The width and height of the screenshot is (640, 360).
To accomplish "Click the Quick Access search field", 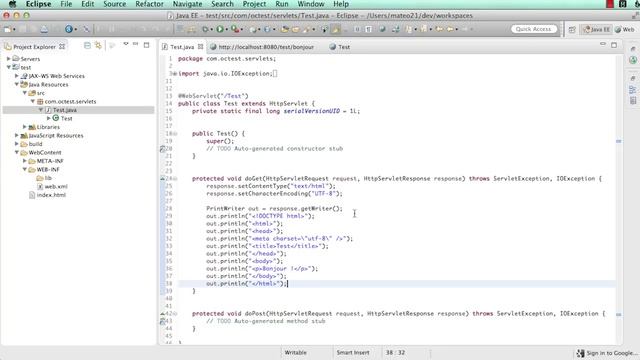I will 533,29.
